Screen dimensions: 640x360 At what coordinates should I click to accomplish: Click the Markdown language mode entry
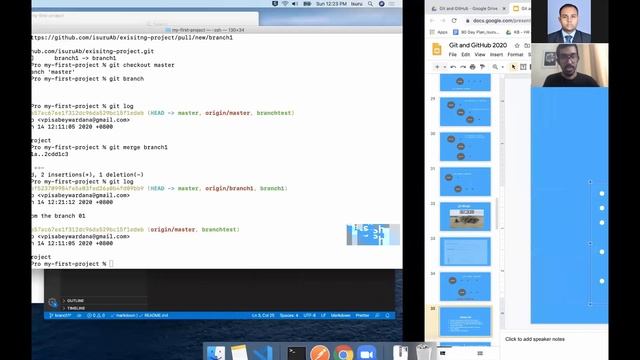click(x=340, y=316)
